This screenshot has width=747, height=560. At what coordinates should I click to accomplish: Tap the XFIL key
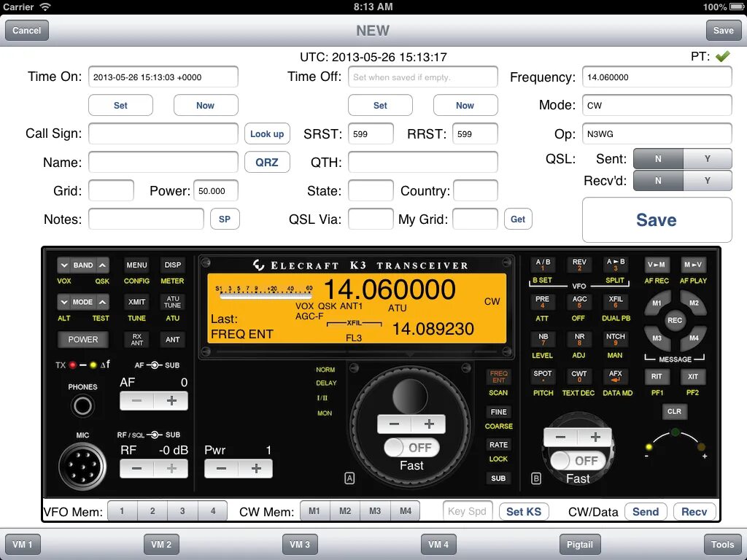click(x=616, y=301)
